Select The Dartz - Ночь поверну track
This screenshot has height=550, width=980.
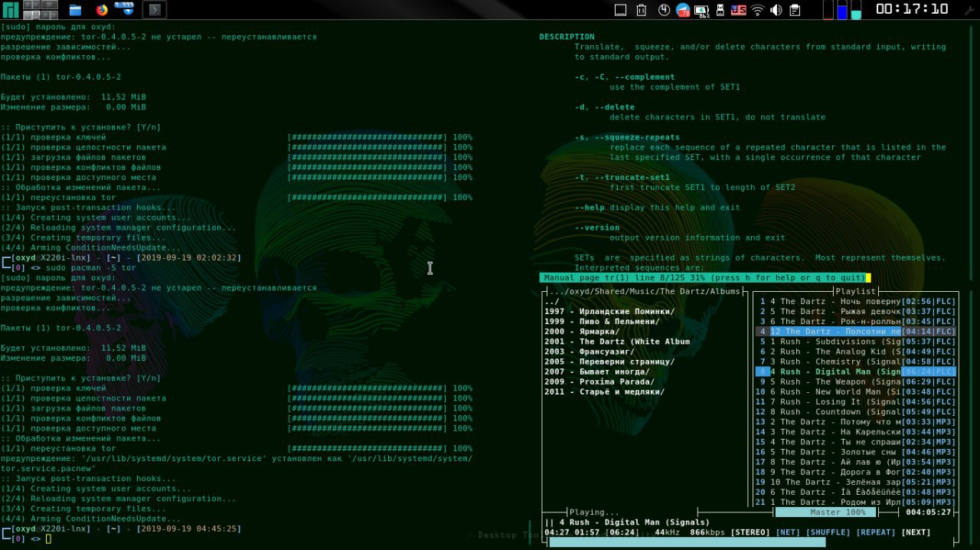coord(856,302)
